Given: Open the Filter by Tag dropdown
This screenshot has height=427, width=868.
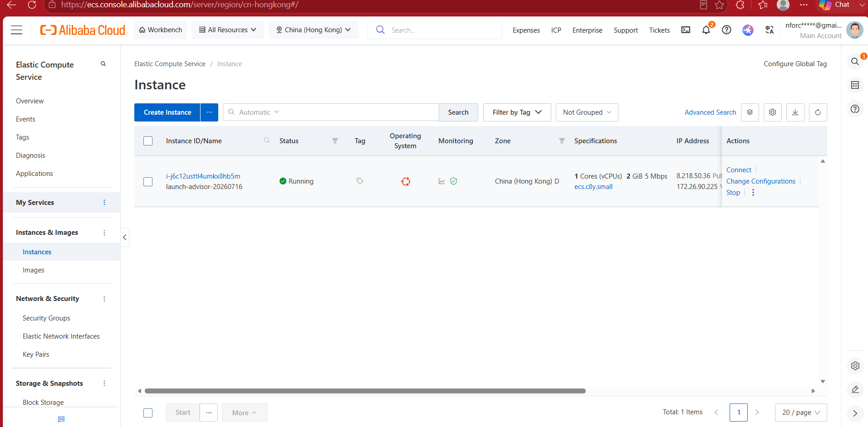Looking at the screenshot, I should [517, 112].
